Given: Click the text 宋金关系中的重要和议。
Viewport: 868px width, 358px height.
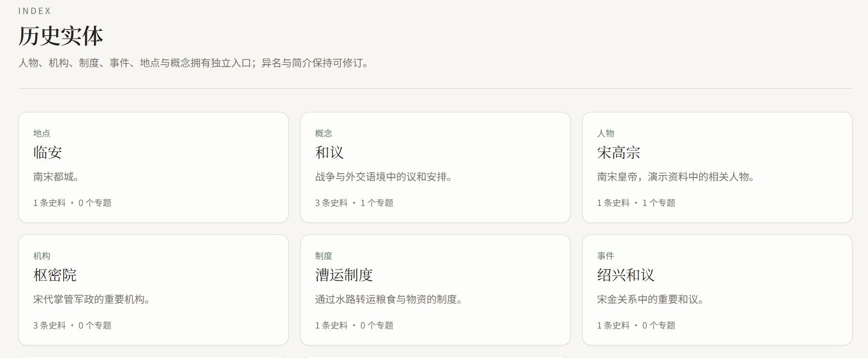Looking at the screenshot, I should click(x=650, y=300).
